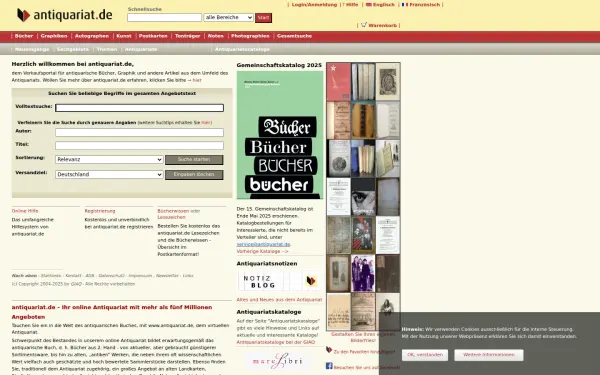The height and width of the screenshot is (375, 600).
Task: Open the Graphiken menu
Action: click(x=54, y=36)
